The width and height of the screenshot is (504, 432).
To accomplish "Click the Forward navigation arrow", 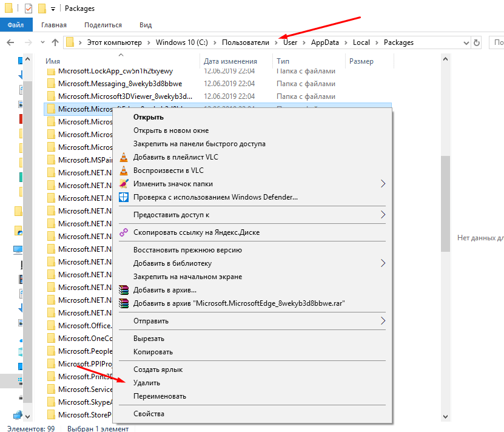I will [29, 42].
